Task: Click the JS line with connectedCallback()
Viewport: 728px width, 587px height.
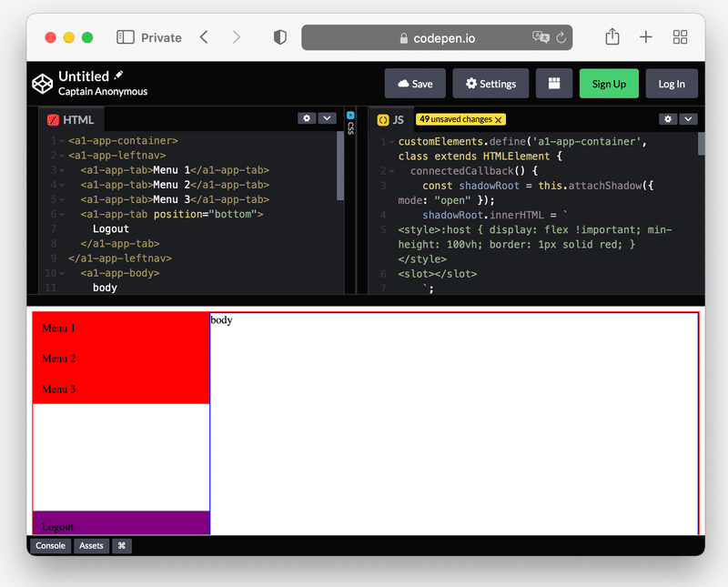Action: click(474, 171)
